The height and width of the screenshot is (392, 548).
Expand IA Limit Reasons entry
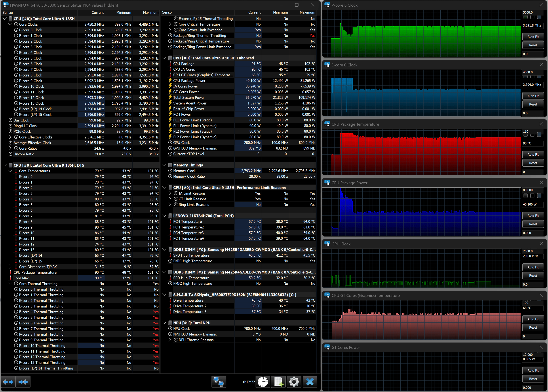[170, 193]
